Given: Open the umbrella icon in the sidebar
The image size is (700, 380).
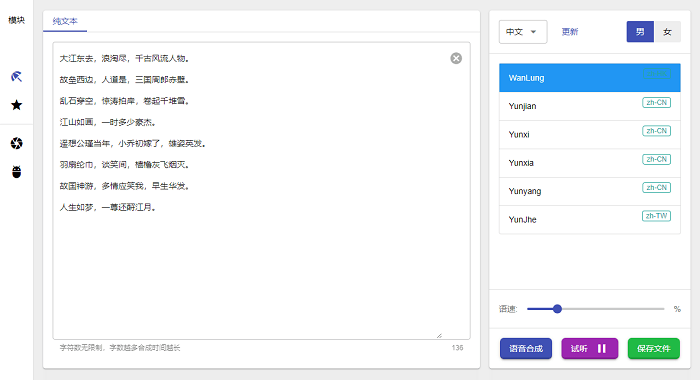Looking at the screenshot, I should tap(17, 76).
